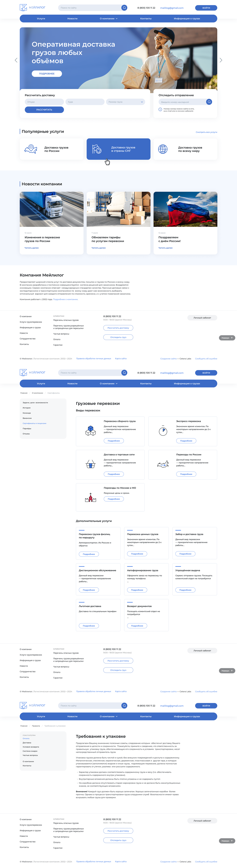The height and width of the screenshot is (868, 237).
Task: Click the Russia map icon for Доставка грузов по России
Action: coord(31,149)
